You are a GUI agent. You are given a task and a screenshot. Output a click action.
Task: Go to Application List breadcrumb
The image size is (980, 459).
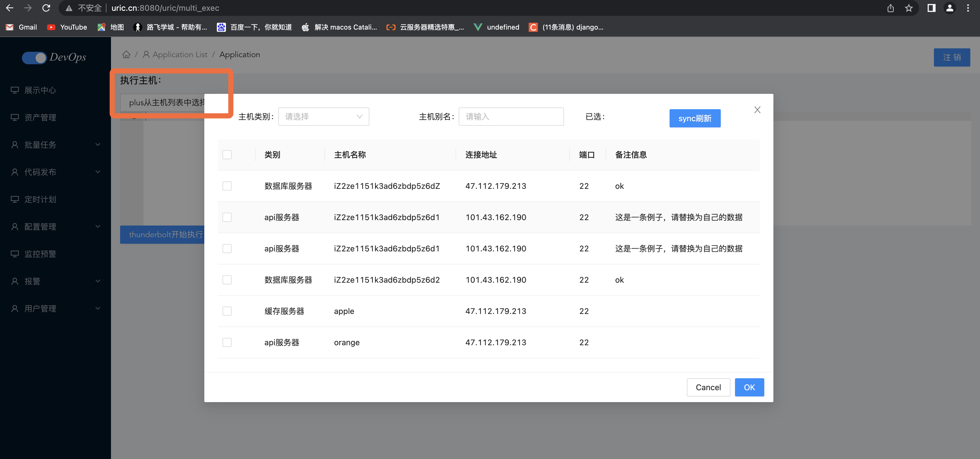point(175,54)
